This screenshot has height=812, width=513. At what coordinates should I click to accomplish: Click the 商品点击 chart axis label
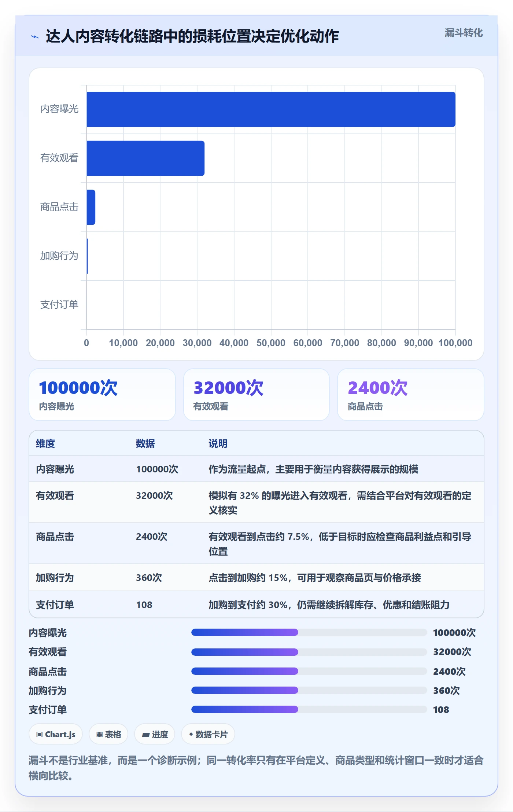coord(59,207)
